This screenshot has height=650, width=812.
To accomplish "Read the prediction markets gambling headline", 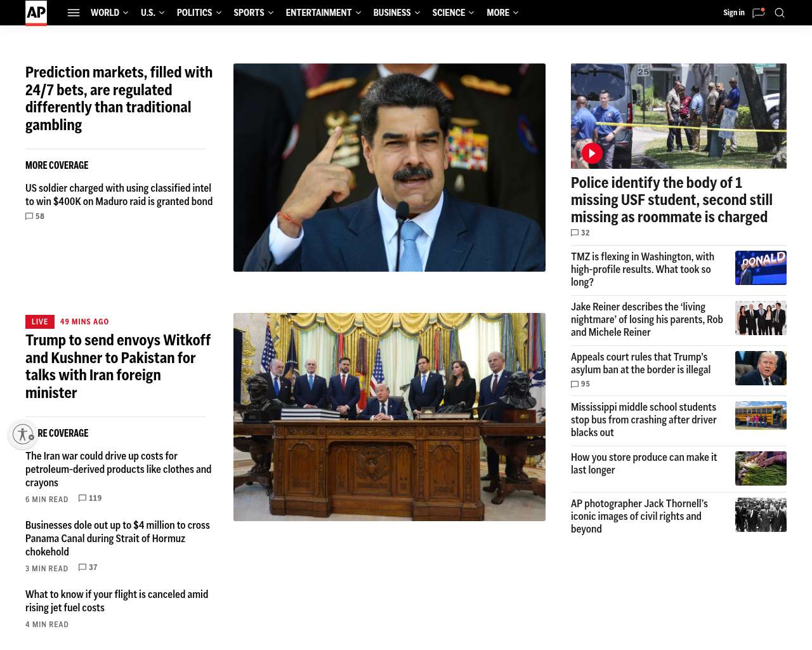I will pyautogui.click(x=119, y=98).
